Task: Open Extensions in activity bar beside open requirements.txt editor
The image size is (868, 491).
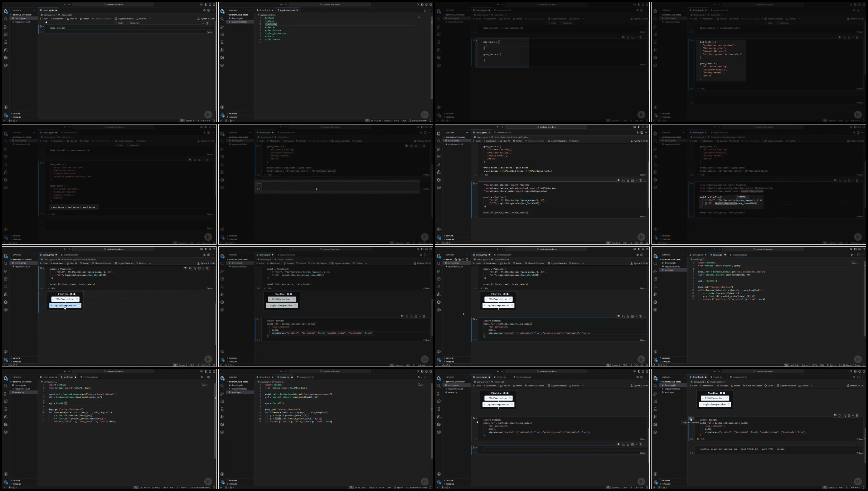Action: click(222, 34)
